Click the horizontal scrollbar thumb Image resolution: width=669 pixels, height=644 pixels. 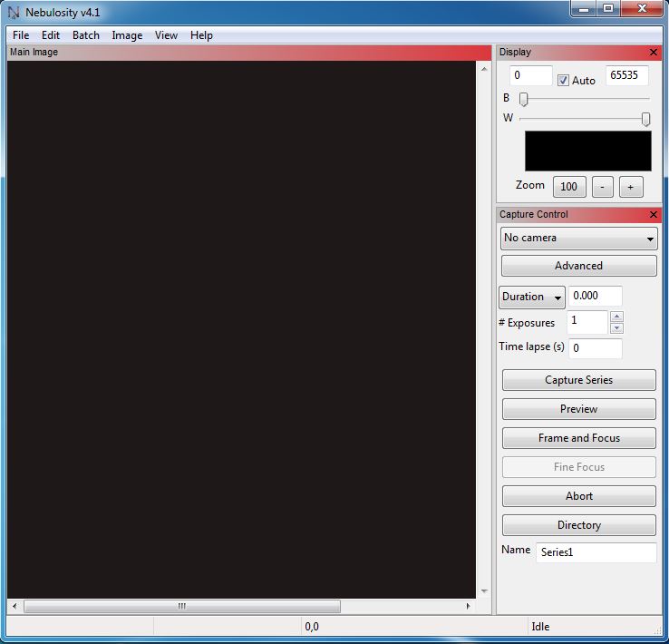[x=182, y=606]
